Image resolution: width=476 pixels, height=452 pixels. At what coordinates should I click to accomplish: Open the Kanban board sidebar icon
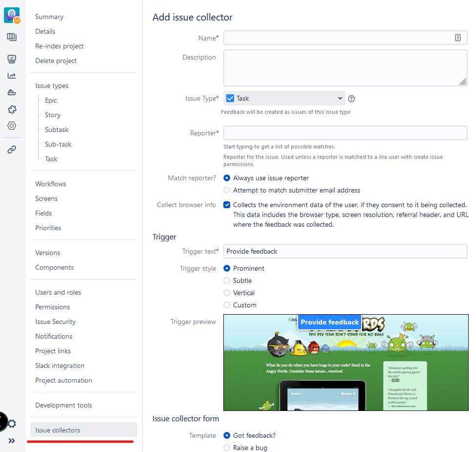[12, 37]
